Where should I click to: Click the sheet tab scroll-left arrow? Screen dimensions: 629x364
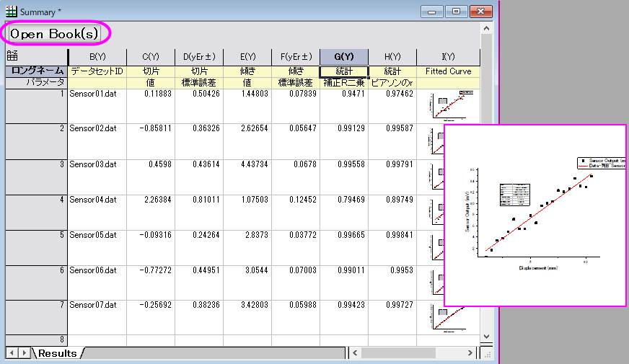(12, 352)
